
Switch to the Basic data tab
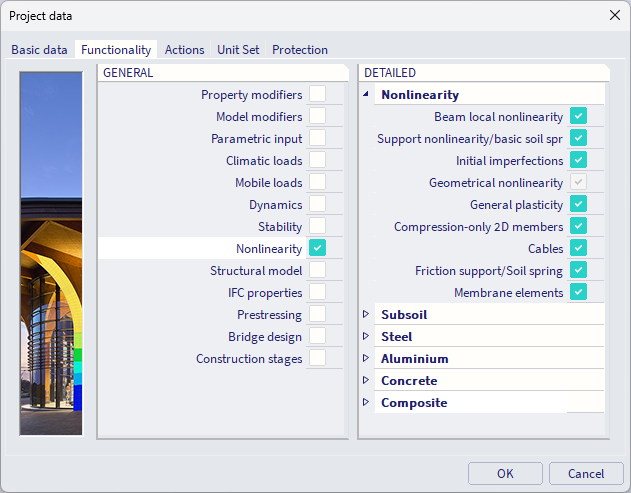[39, 50]
